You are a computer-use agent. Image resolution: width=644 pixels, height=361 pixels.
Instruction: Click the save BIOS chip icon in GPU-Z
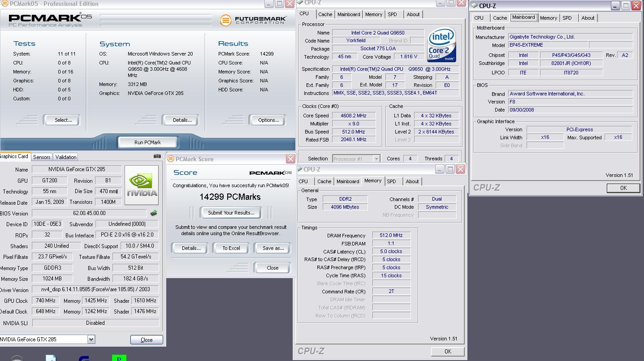pyautogui.click(x=154, y=213)
